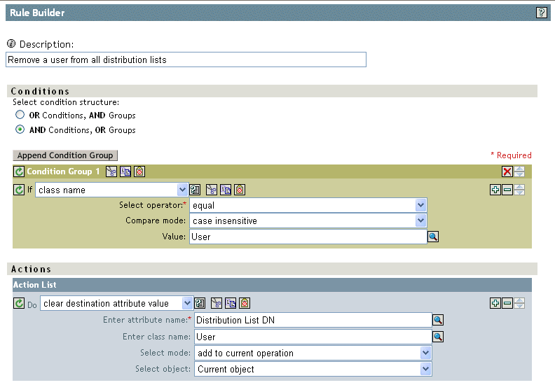The height and width of the screenshot is (392, 555).
Task: Click the Actions section heading
Action: [x=31, y=269]
